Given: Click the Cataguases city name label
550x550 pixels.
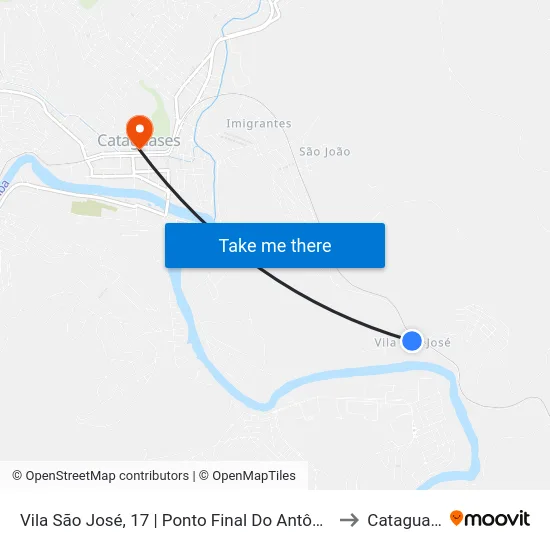Looking at the screenshot, I should tap(139, 140).
